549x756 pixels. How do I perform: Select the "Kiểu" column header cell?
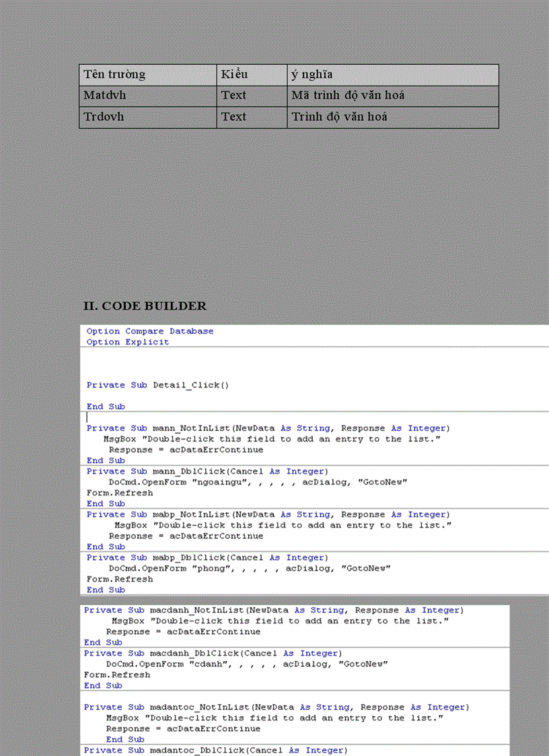tap(235, 75)
